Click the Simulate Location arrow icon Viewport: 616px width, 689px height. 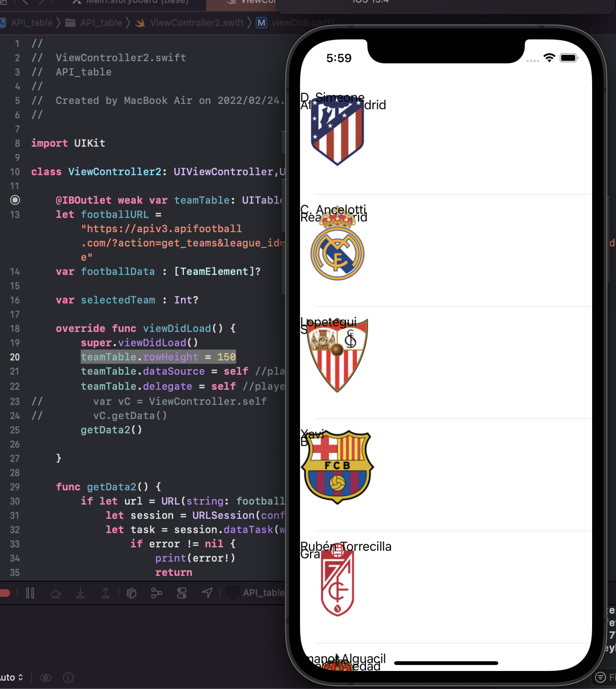tap(207, 593)
